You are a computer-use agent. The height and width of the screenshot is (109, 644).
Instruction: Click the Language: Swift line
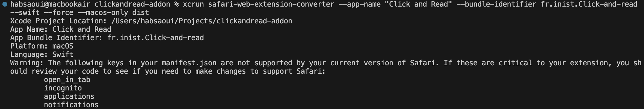click(42, 54)
